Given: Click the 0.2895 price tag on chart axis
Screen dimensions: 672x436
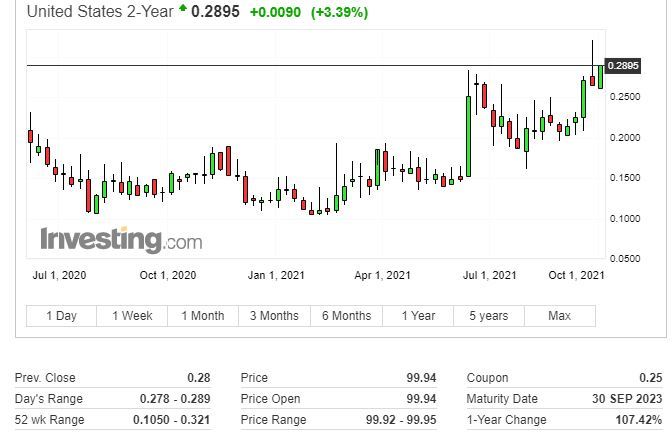Looking at the screenshot, I should [x=623, y=66].
